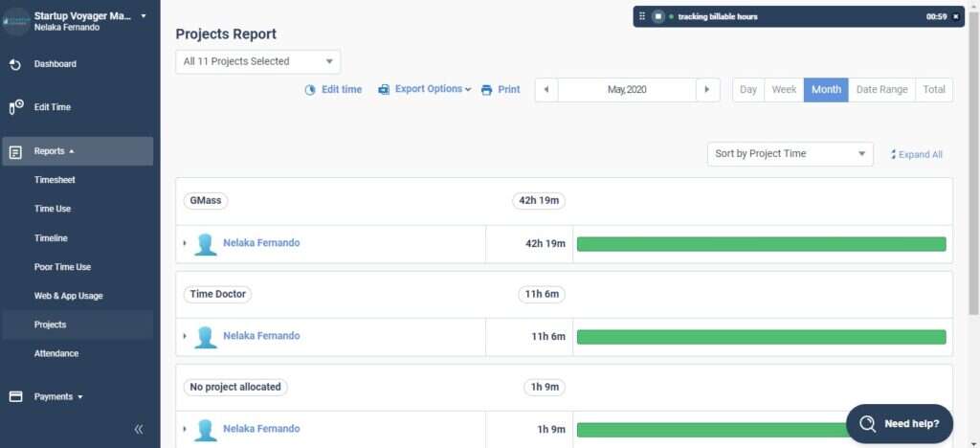Open the Timesheet report
The image size is (980, 448).
[x=55, y=180]
